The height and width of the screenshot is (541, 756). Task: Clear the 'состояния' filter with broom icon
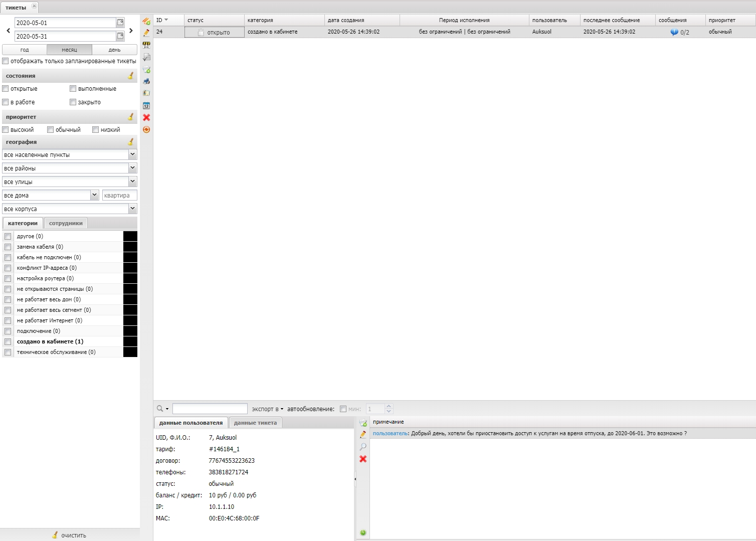131,76
